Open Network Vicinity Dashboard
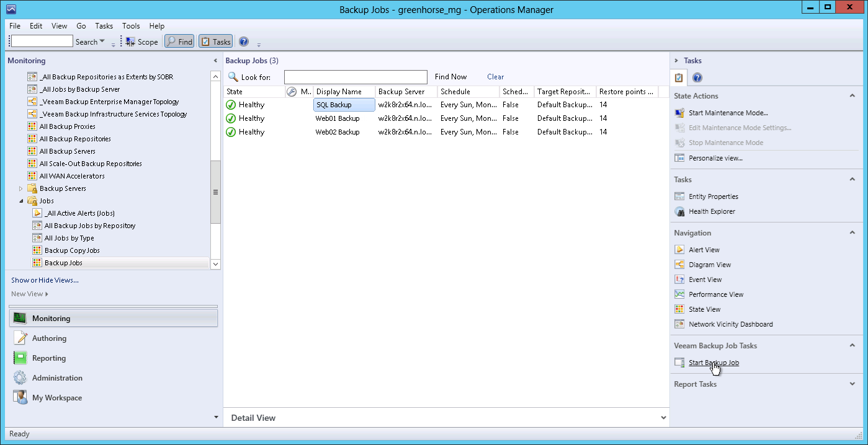The width and height of the screenshot is (868, 445). tap(731, 324)
